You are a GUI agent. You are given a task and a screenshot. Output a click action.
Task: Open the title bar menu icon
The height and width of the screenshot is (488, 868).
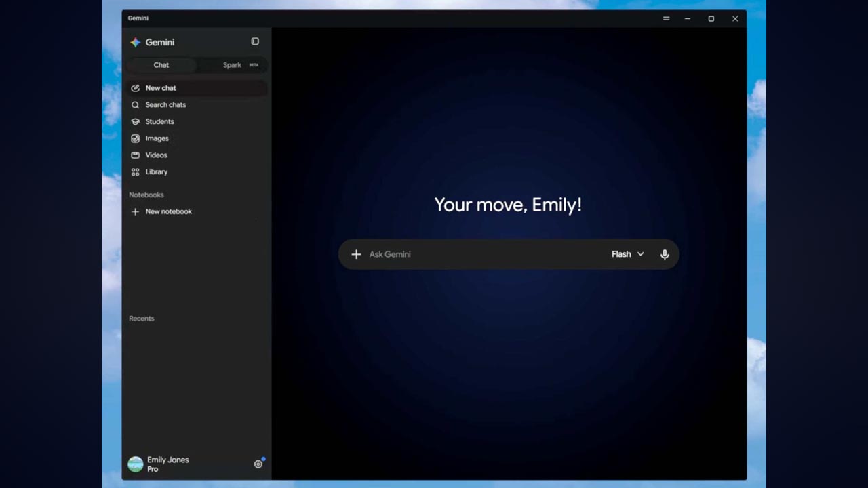[x=666, y=18]
